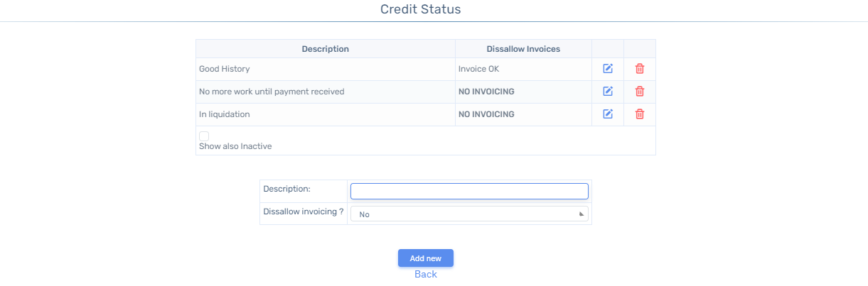Screen dimensions: 868x286
Task: Delete the Good History row
Action: pyautogui.click(x=640, y=69)
